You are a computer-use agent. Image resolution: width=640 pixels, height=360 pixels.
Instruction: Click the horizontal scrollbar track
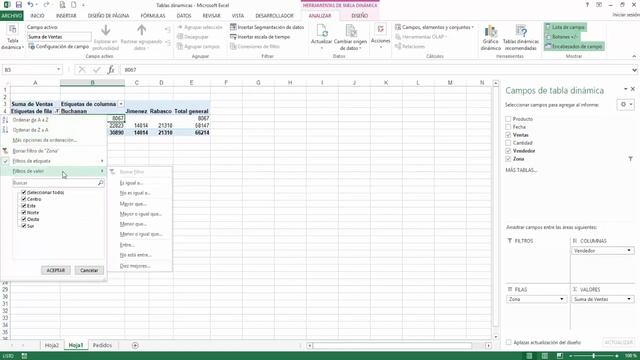(x=399, y=346)
